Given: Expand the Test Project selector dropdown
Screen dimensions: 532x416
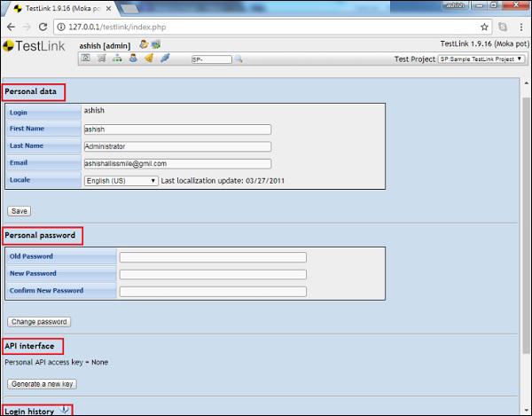Looking at the screenshot, I should (x=479, y=59).
